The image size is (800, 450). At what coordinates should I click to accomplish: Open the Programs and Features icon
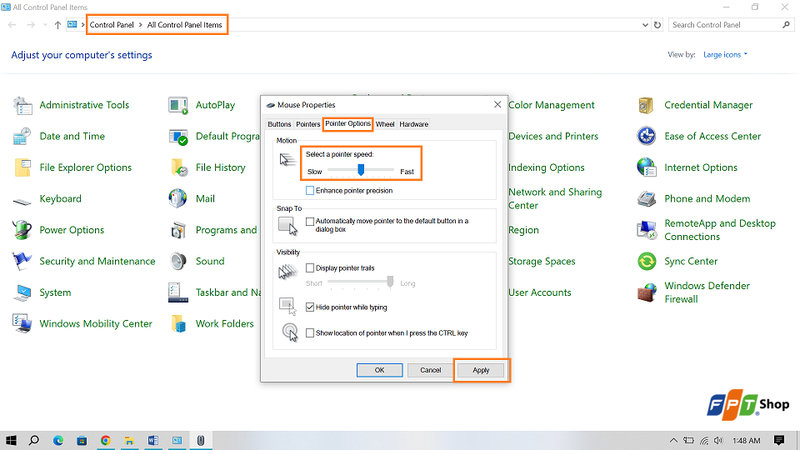(x=178, y=231)
